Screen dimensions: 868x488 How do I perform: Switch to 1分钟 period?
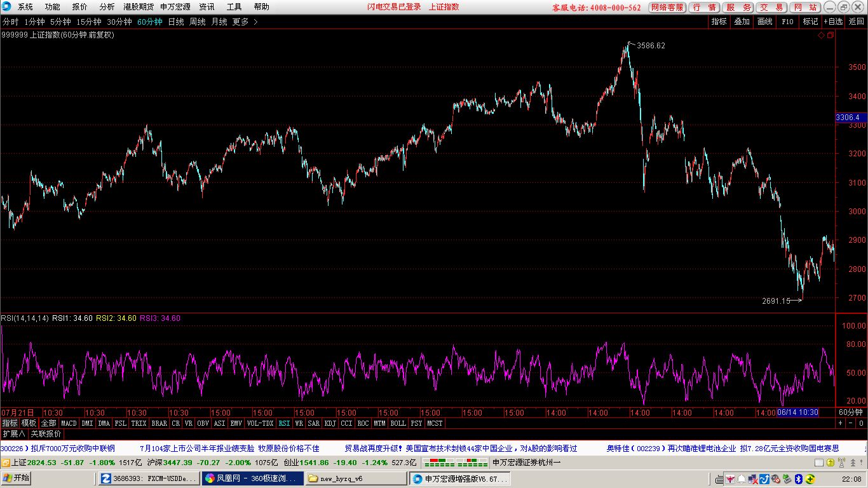pos(35,22)
